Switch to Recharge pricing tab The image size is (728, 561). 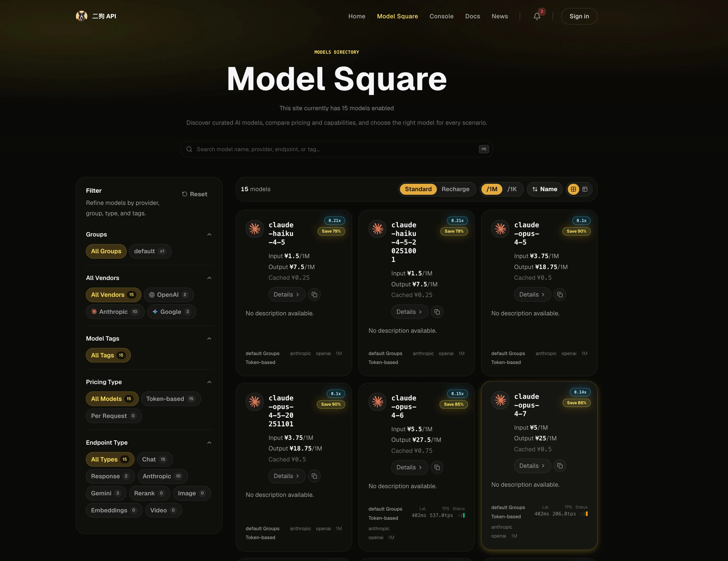455,189
